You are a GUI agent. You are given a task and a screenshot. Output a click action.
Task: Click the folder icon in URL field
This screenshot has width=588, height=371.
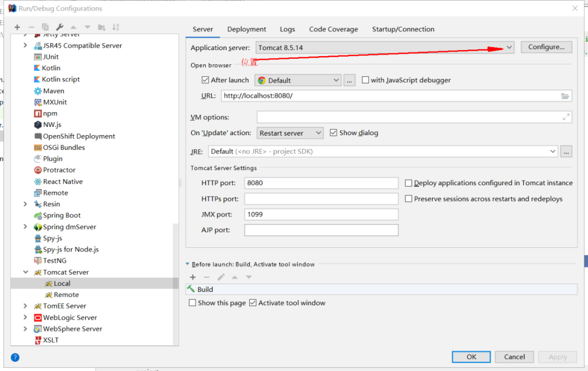pyautogui.click(x=565, y=96)
